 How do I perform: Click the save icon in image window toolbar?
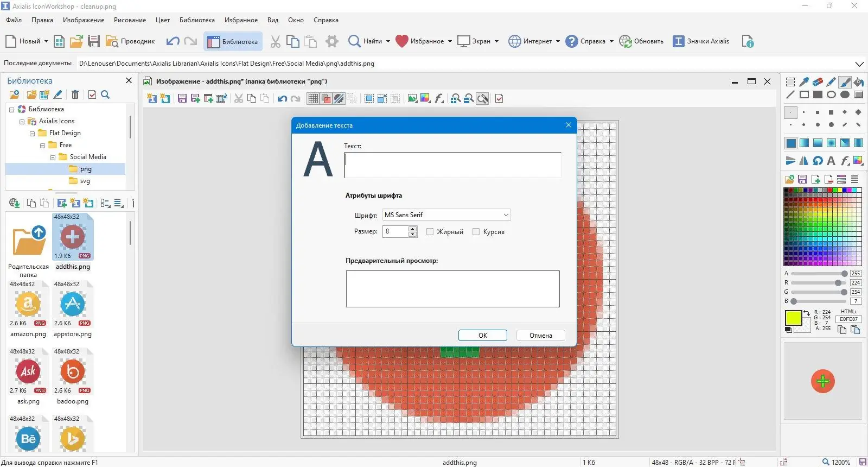[x=182, y=98]
